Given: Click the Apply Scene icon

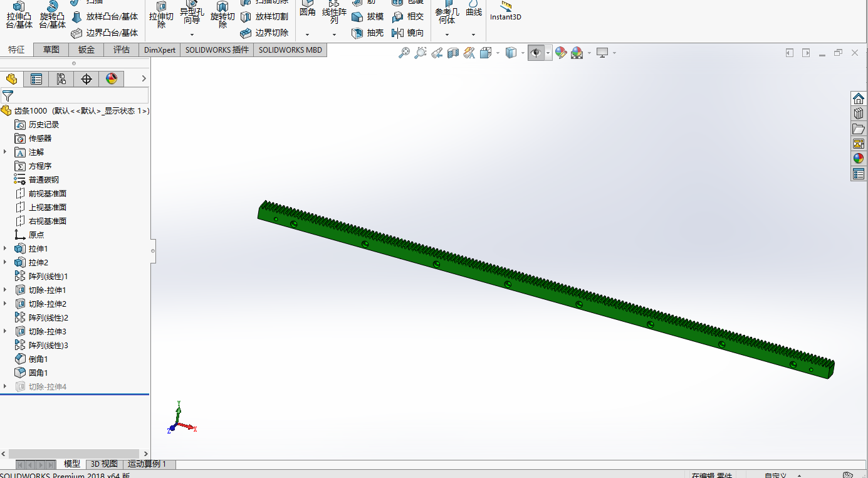Looking at the screenshot, I should tap(577, 53).
